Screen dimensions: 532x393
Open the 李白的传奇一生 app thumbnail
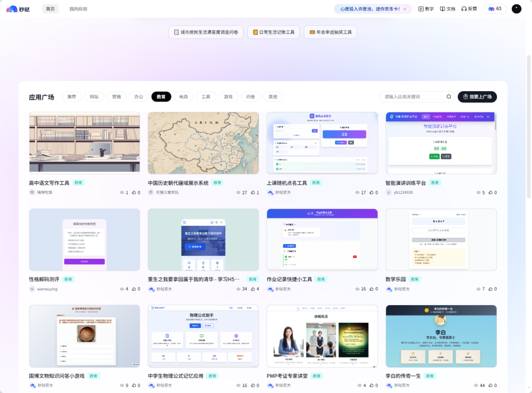[x=441, y=336]
